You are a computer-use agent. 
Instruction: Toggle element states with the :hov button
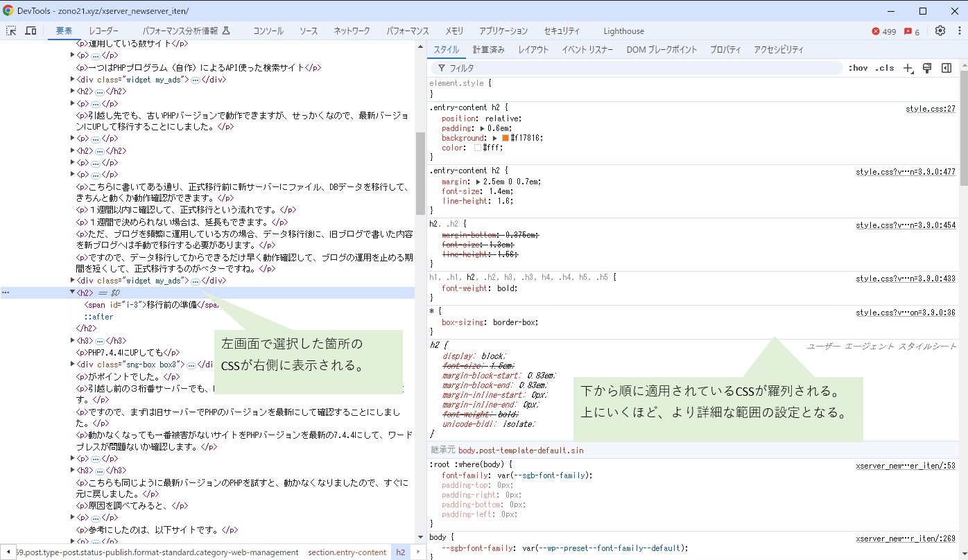(x=858, y=68)
